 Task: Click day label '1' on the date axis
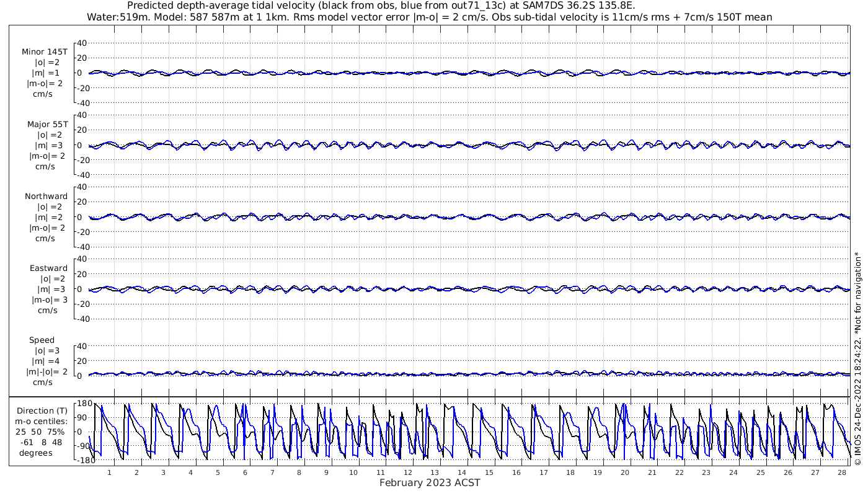[x=109, y=472]
